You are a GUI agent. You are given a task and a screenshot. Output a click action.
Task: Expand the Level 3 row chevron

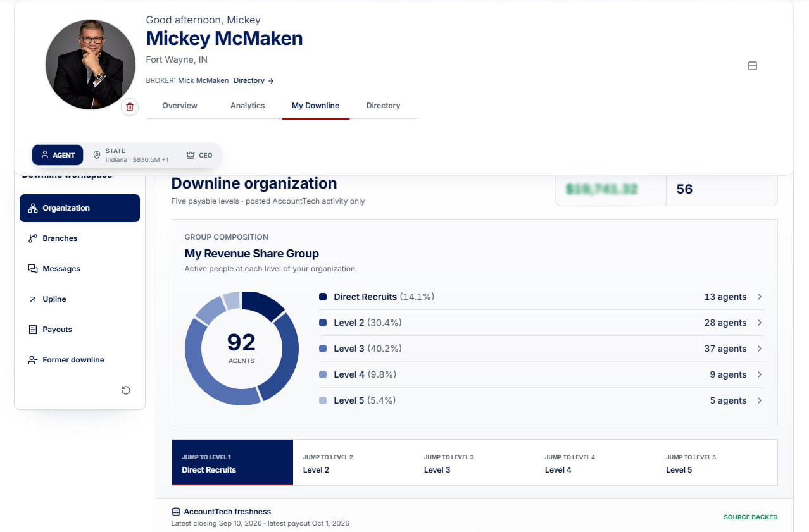pyautogui.click(x=760, y=349)
